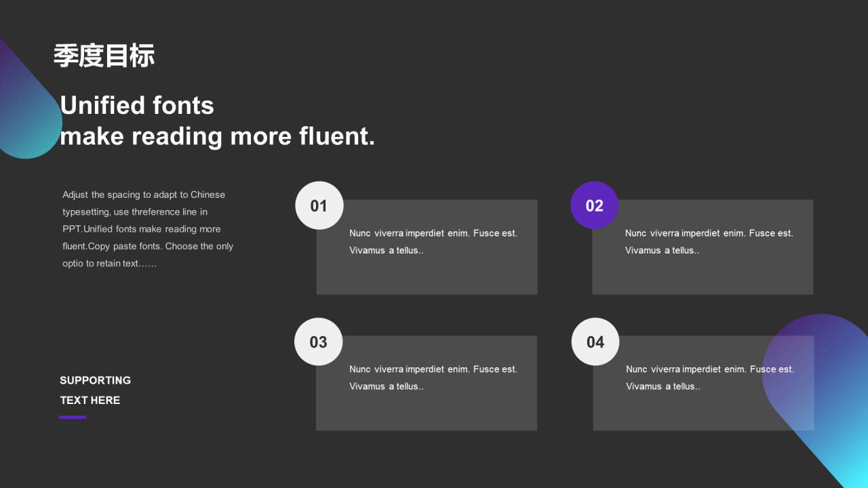Click the Nunc viverra text in card 03

click(x=433, y=378)
